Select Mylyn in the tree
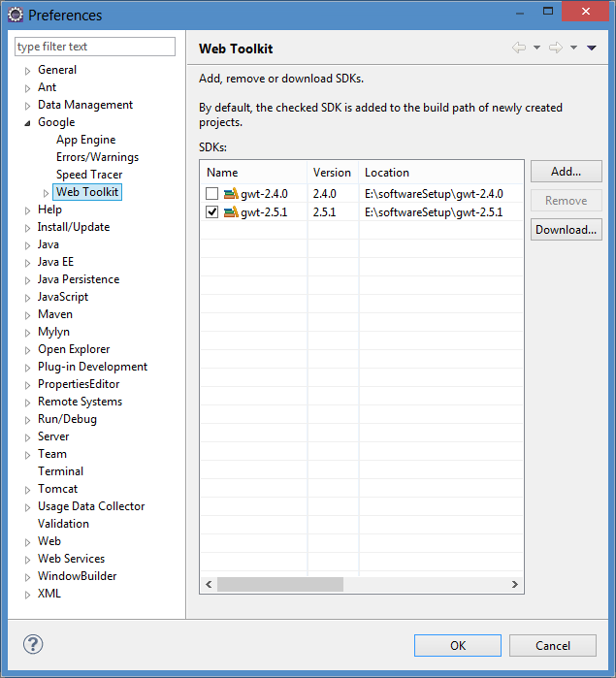The height and width of the screenshot is (678, 616). point(53,332)
